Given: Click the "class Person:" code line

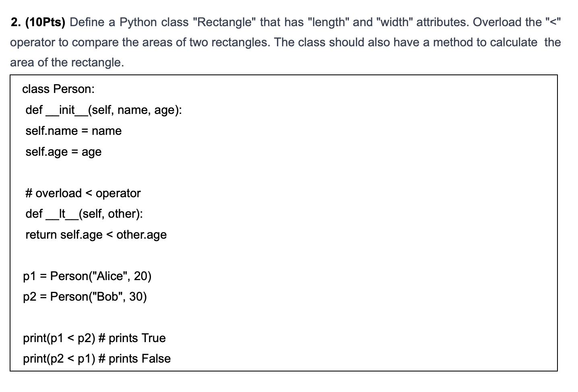Looking at the screenshot, I should (x=58, y=89).
